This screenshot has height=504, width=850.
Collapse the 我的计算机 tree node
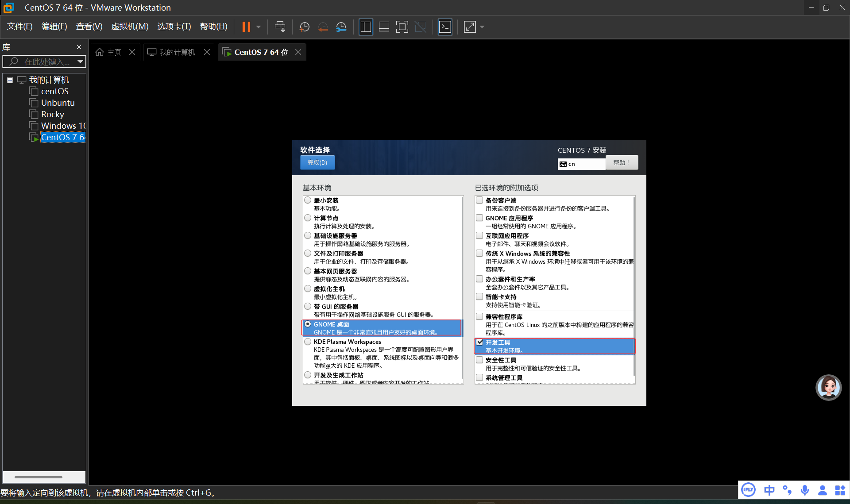(10, 80)
